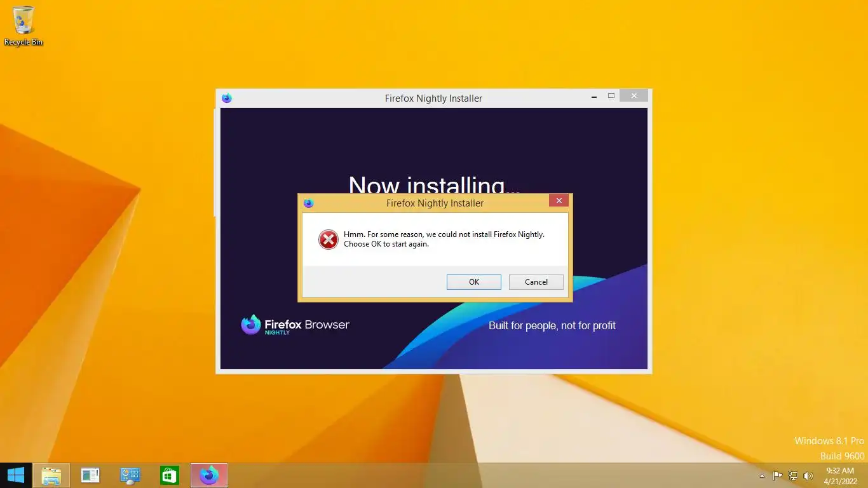Select Firefox Nightly Installer taskbar button
This screenshot has width=868, height=488.
pos(209,475)
